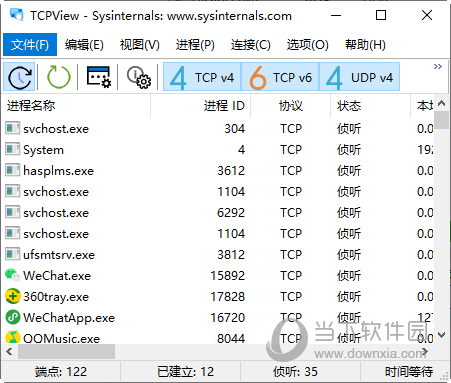The width and height of the screenshot is (451, 383).
Task: Click the WeChat.exe green chat icon
Action: [13, 275]
